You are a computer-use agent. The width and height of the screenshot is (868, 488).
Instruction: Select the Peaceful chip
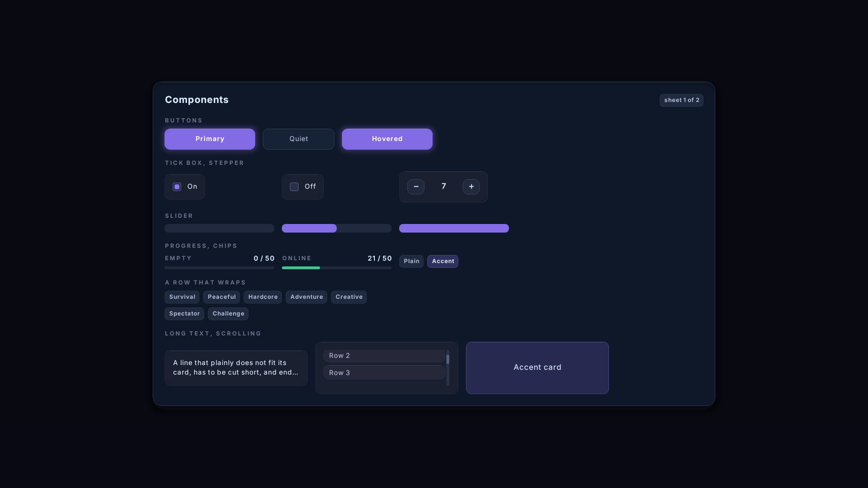pyautogui.click(x=222, y=297)
